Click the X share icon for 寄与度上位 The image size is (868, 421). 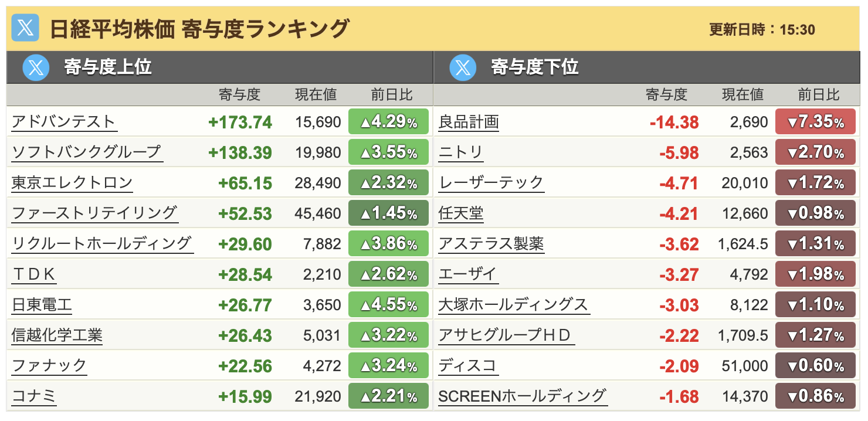click(36, 67)
